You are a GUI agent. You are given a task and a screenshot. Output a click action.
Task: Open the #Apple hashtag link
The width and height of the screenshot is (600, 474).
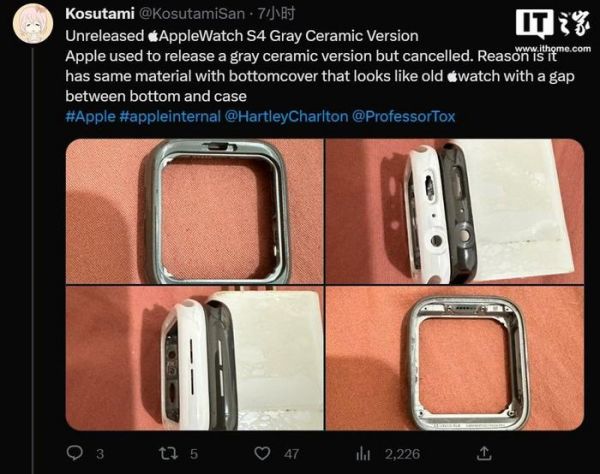90,116
